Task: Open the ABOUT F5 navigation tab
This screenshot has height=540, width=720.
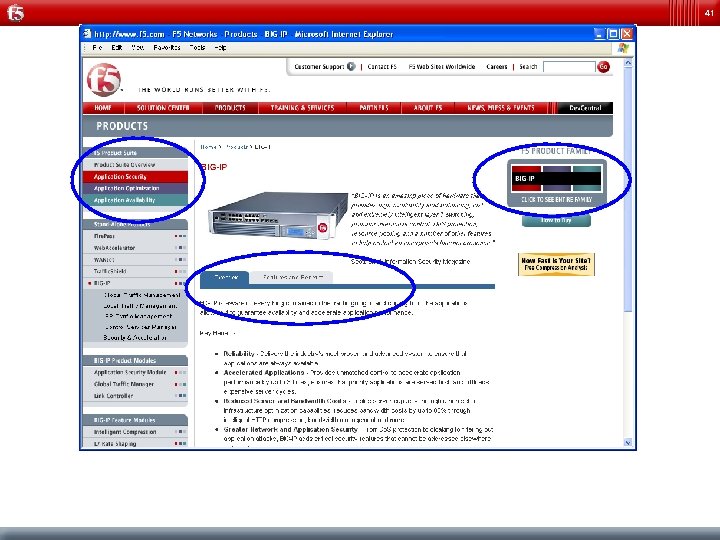Action: [428, 108]
